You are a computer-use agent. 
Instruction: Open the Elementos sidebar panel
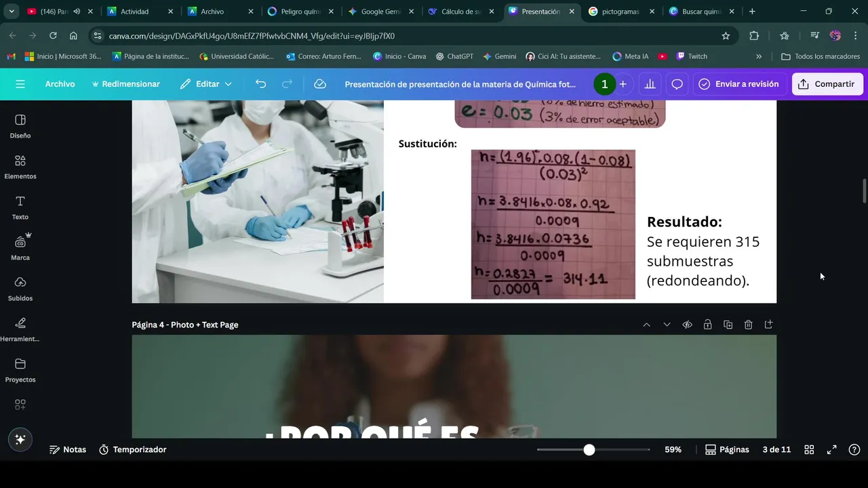tap(20, 167)
